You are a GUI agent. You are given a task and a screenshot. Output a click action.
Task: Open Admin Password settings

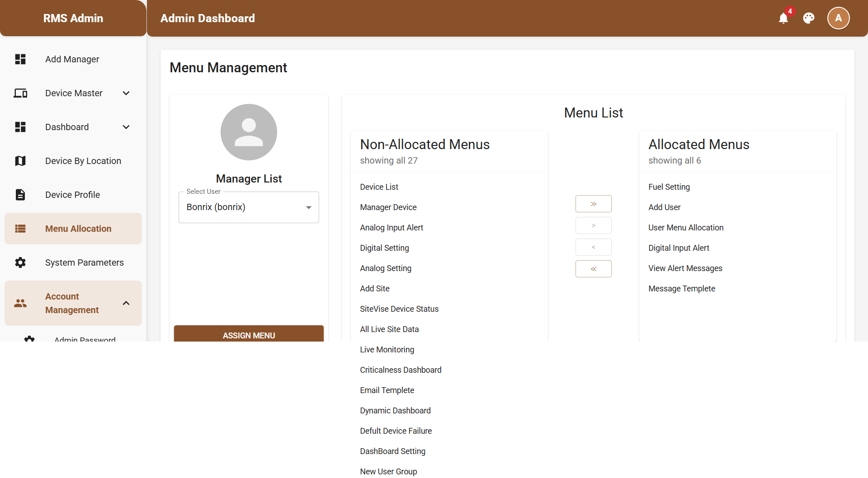pos(85,339)
